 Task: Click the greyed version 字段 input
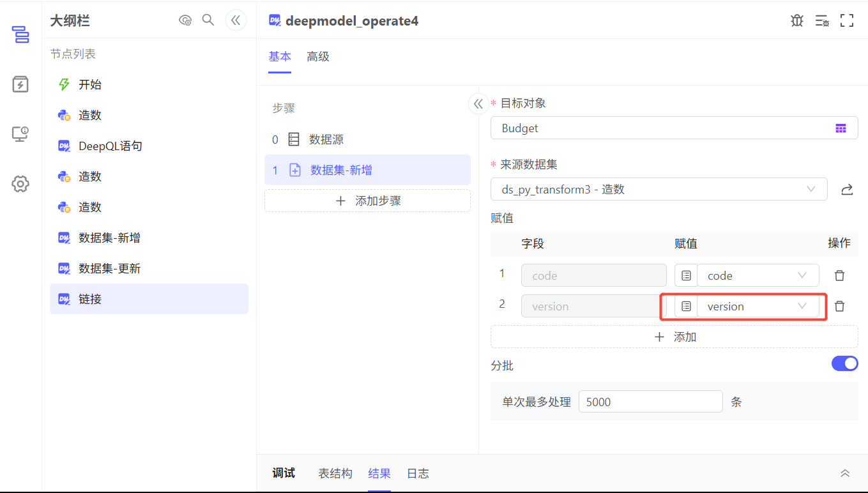pos(594,307)
